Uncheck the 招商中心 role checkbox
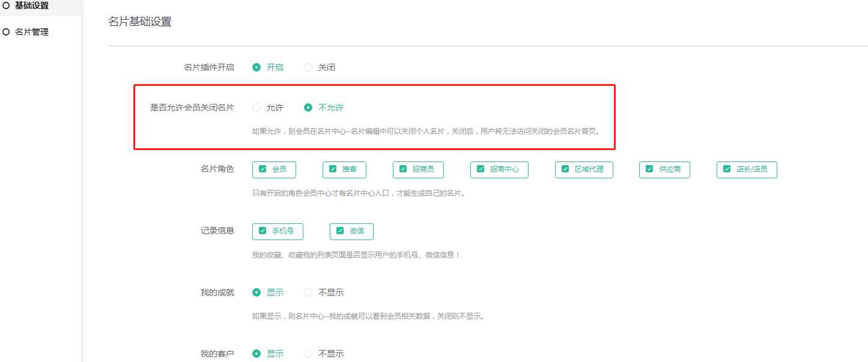 point(481,169)
